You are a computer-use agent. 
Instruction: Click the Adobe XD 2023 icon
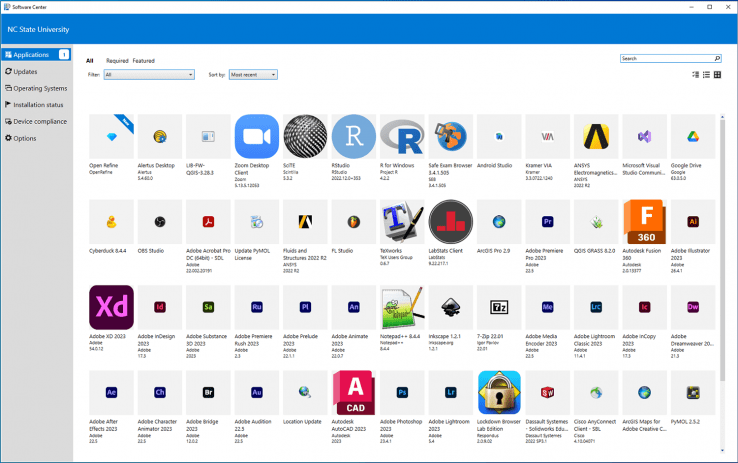pos(111,307)
